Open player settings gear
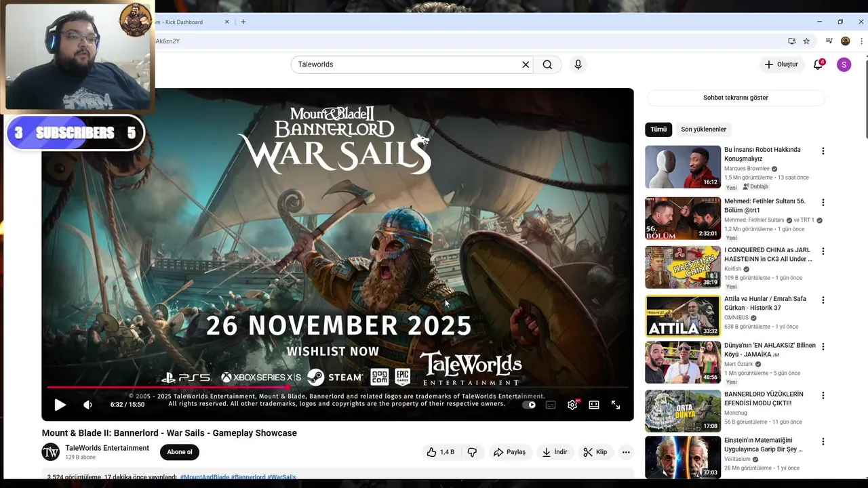Image resolution: width=868 pixels, height=488 pixels. coord(572,405)
